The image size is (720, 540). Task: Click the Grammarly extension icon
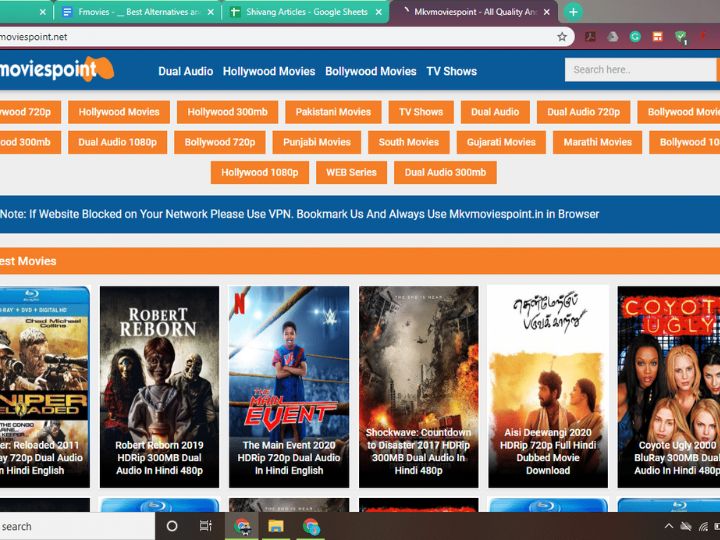635,37
